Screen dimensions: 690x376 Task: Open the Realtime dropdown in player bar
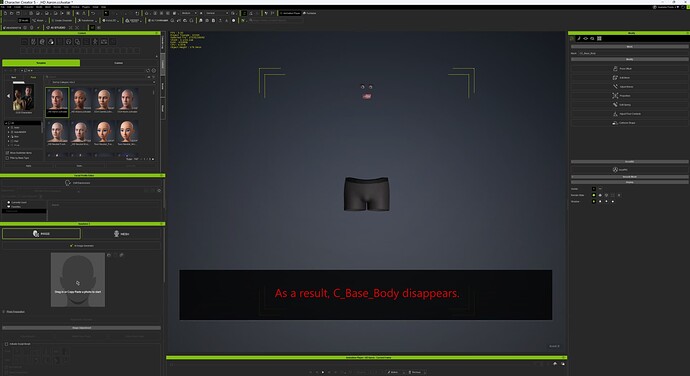pyautogui.click(x=416, y=372)
